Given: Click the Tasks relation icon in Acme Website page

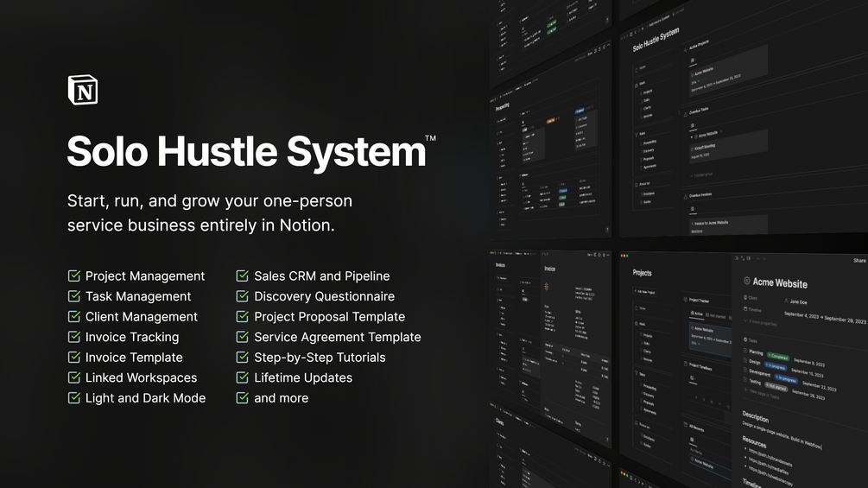Looking at the screenshot, I should coord(745,339).
